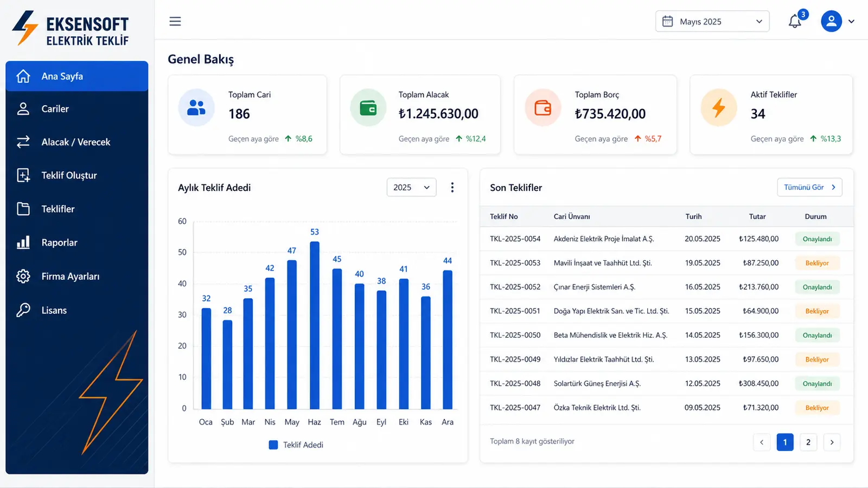Screen dimensions: 868x488
Task: Open notifications bell with 3 badge
Action: click(796, 20)
